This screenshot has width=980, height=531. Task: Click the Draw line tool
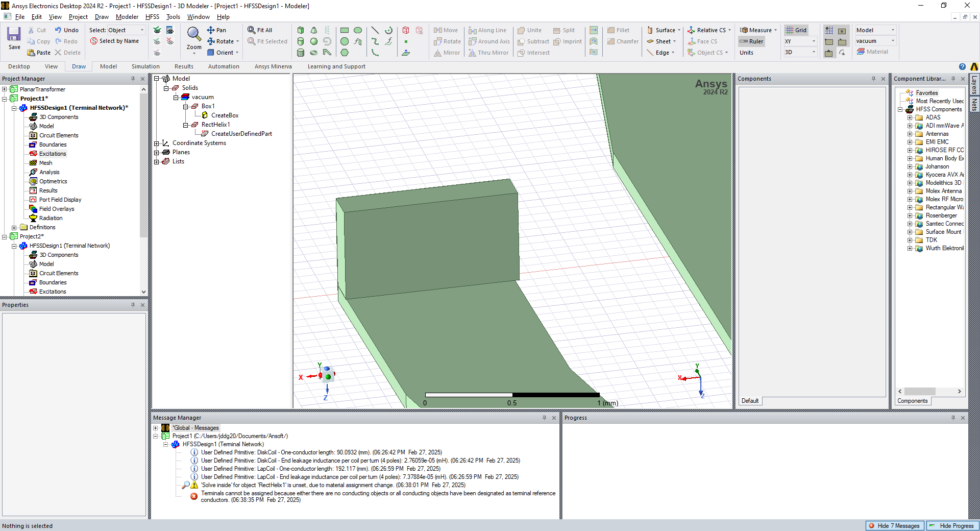pos(375,30)
